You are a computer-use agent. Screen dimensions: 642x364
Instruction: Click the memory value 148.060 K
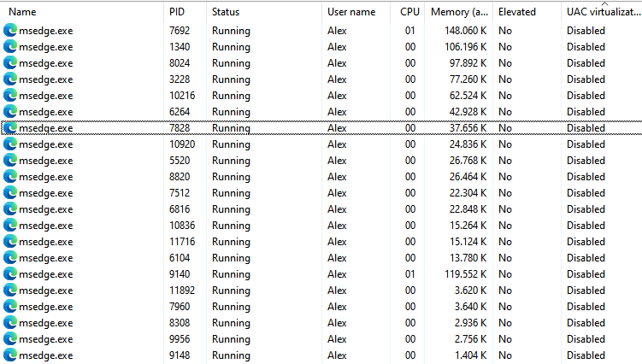tap(466, 31)
